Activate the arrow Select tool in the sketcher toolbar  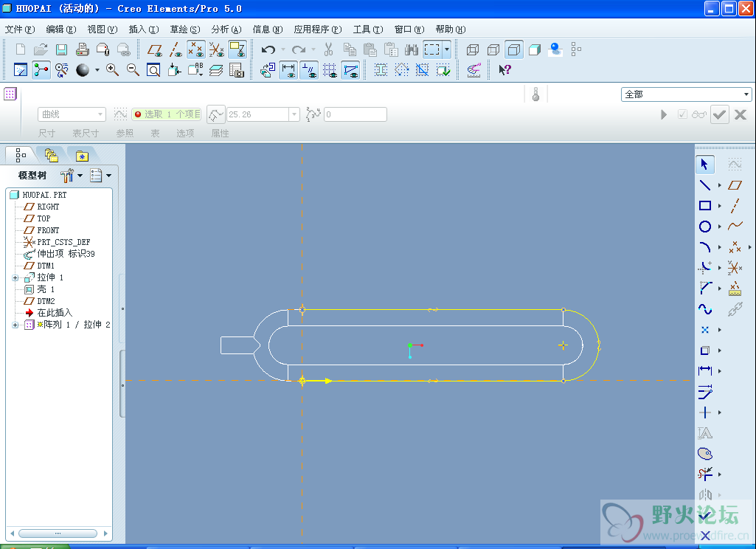[x=705, y=165]
